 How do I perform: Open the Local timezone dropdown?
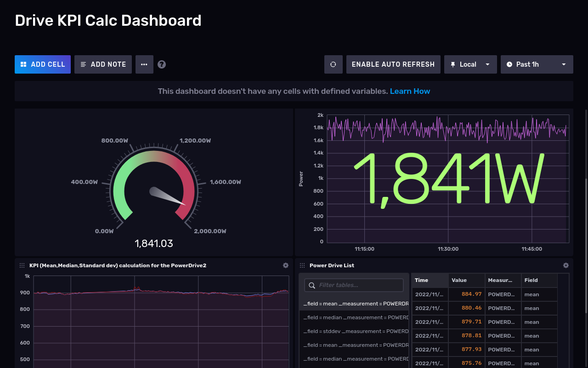coord(470,64)
